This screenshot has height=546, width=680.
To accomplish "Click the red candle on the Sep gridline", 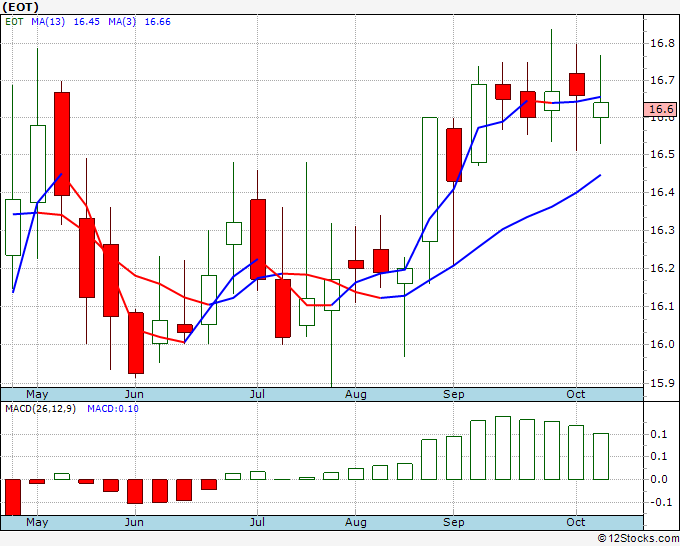I will pos(454,155).
